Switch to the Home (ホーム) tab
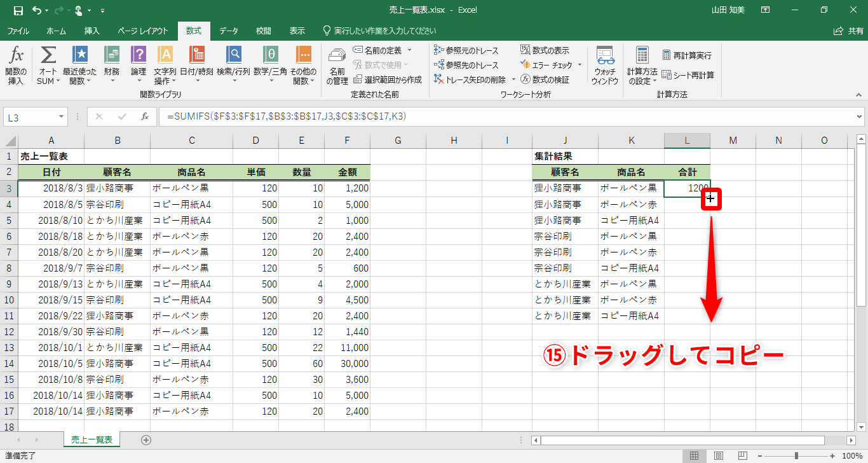868x463 pixels. click(x=56, y=31)
